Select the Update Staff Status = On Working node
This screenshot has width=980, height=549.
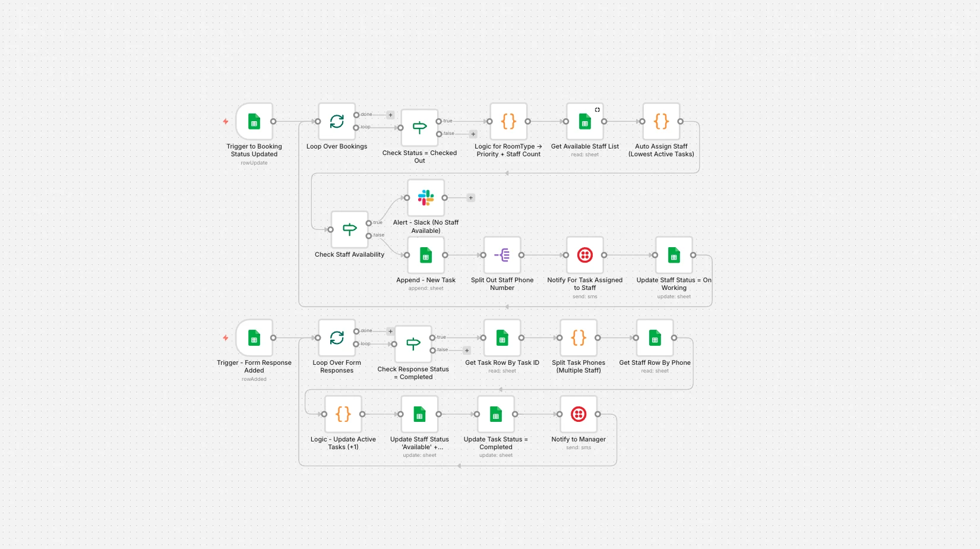click(674, 255)
